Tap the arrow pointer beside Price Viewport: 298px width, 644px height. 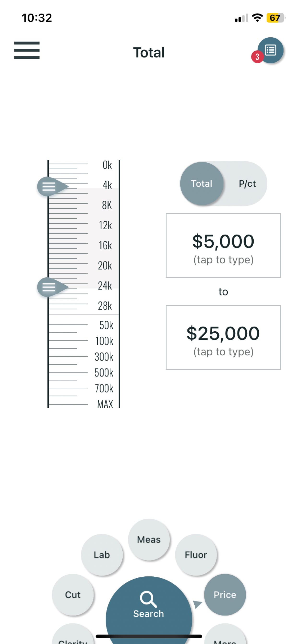tap(197, 604)
